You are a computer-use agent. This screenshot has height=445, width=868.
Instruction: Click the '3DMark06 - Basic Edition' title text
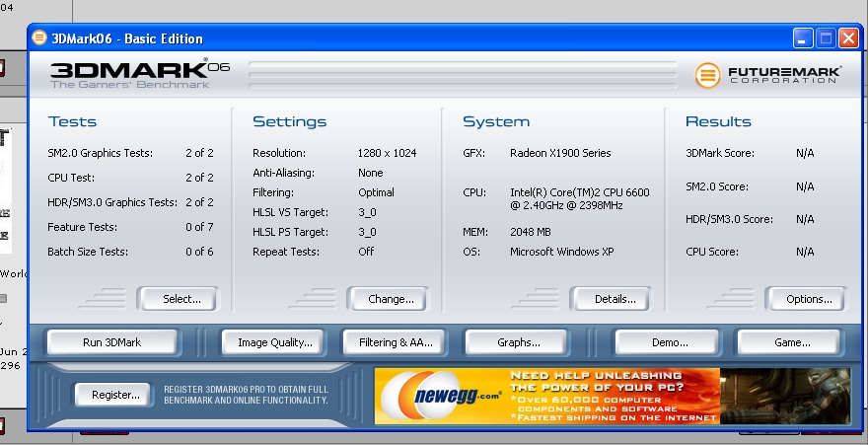[x=127, y=38]
